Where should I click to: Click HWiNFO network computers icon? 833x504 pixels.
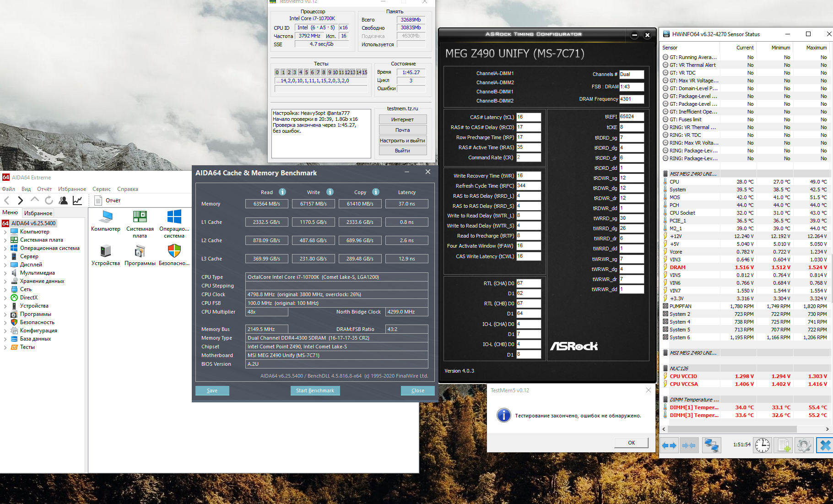pyautogui.click(x=711, y=445)
